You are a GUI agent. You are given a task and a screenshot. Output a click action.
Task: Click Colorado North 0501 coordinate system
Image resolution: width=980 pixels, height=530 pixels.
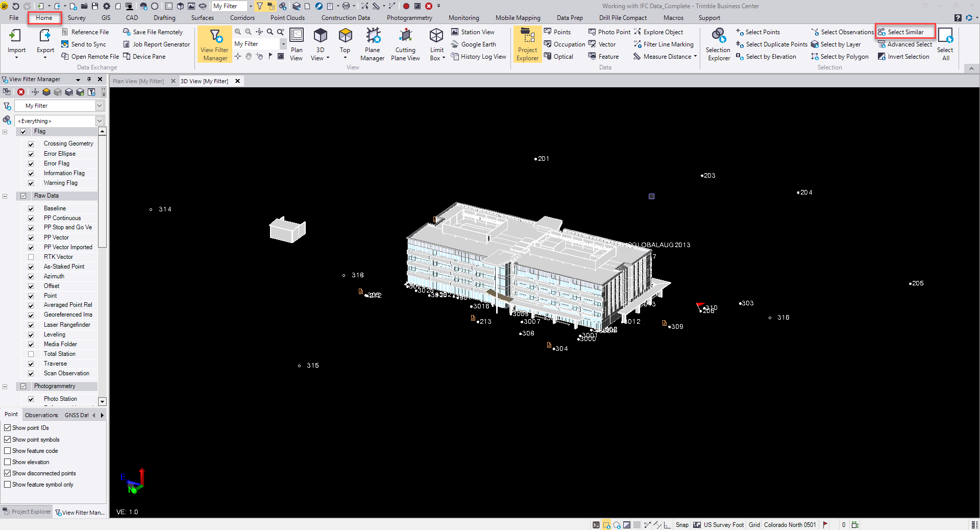click(x=790, y=525)
